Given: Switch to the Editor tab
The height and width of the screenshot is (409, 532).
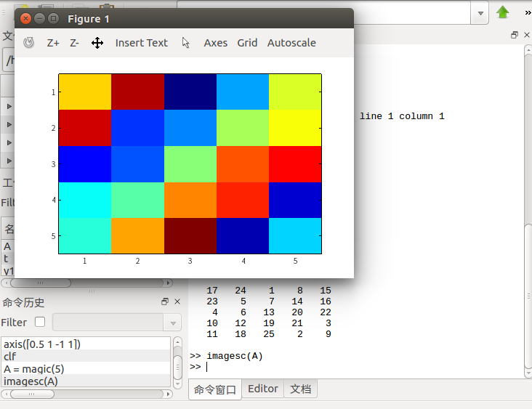Looking at the screenshot, I should [x=262, y=389].
